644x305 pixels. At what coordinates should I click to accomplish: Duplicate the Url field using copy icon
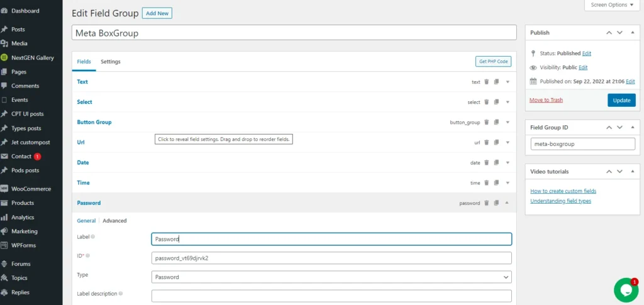click(496, 142)
